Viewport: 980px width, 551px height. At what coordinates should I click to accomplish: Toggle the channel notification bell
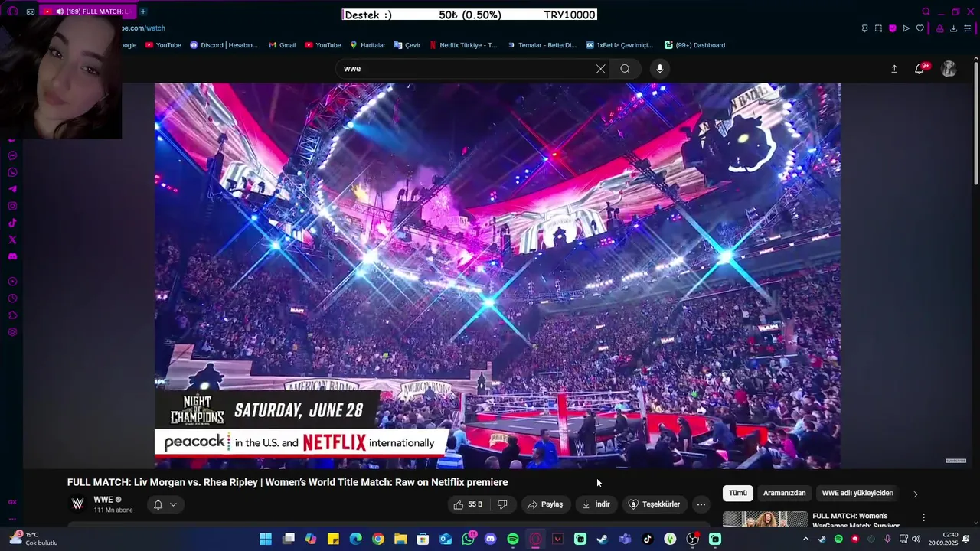pyautogui.click(x=158, y=504)
